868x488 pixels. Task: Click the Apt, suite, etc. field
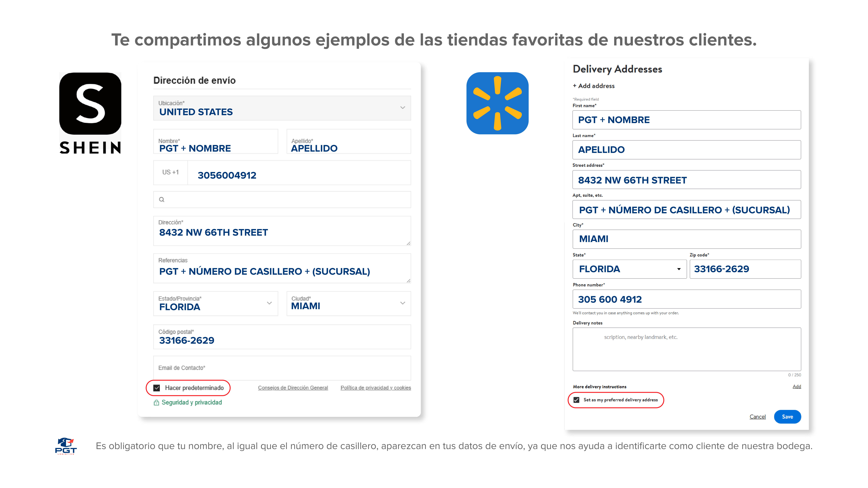[687, 210]
